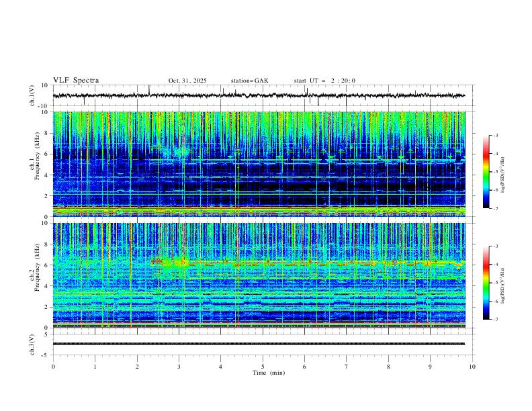Click the 'VLF Spectra' title text

point(76,81)
